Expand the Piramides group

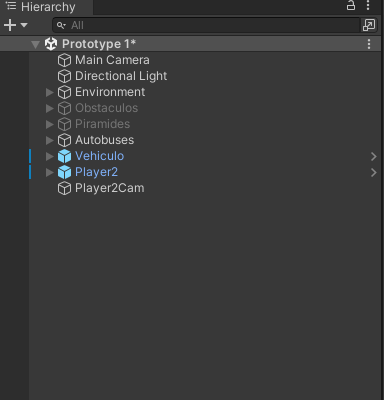point(49,124)
